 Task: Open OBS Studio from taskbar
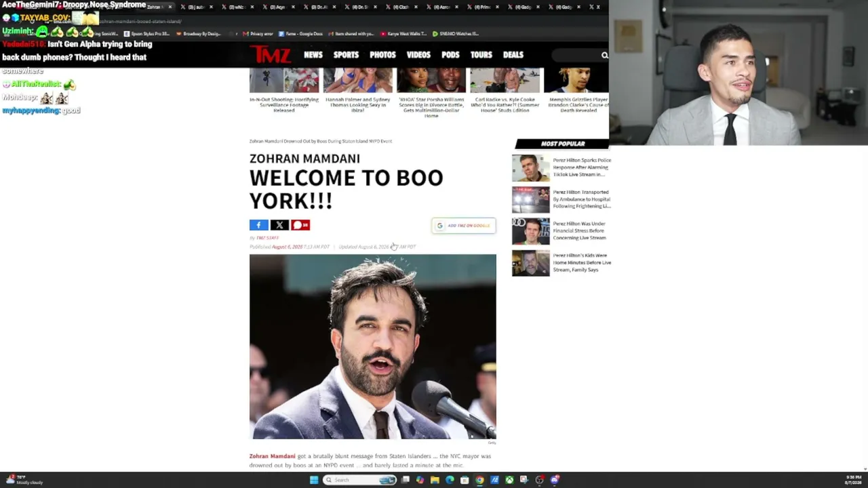click(540, 480)
